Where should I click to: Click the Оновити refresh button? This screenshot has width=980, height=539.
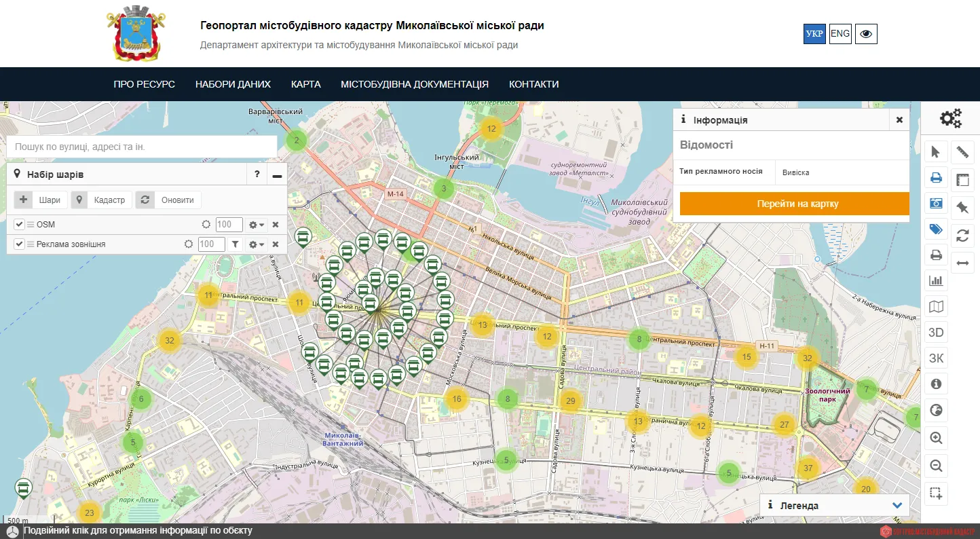pos(168,200)
